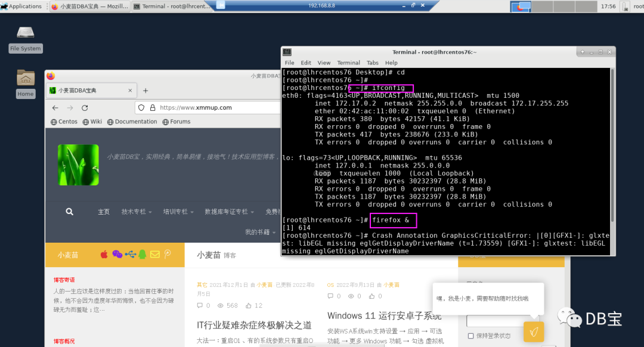Click the view-count eye icon showing 568

tap(221, 305)
